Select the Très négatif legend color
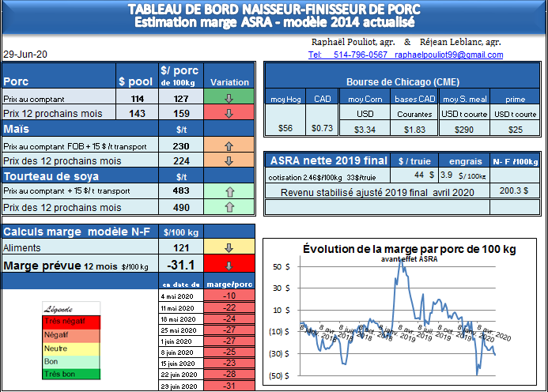The height and width of the screenshot is (392, 548). click(x=70, y=321)
